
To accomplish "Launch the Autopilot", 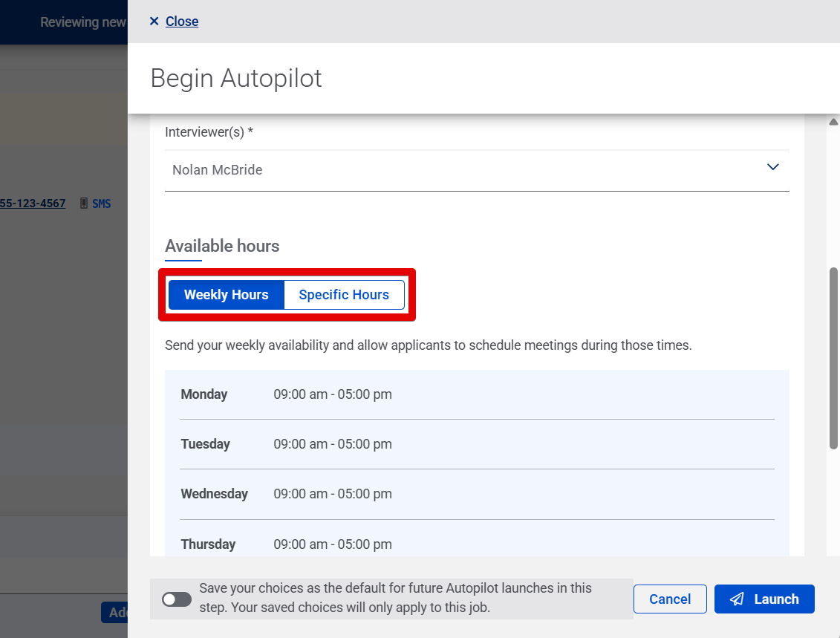I will point(764,599).
